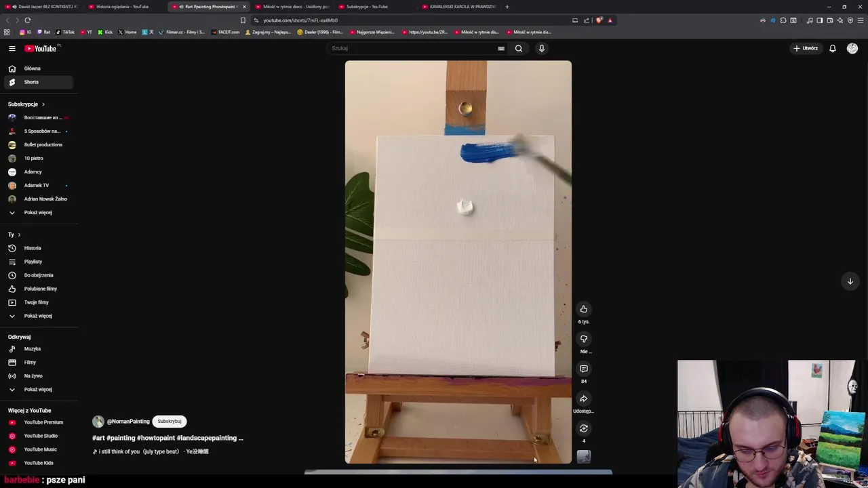The image size is (868, 488).
Task: Go to the YouTube logo home
Action: coord(42,48)
